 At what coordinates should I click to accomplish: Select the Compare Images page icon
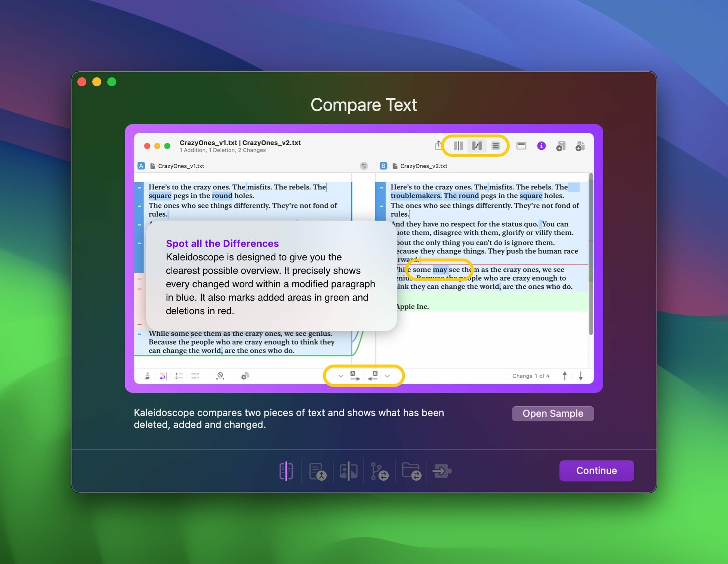348,471
